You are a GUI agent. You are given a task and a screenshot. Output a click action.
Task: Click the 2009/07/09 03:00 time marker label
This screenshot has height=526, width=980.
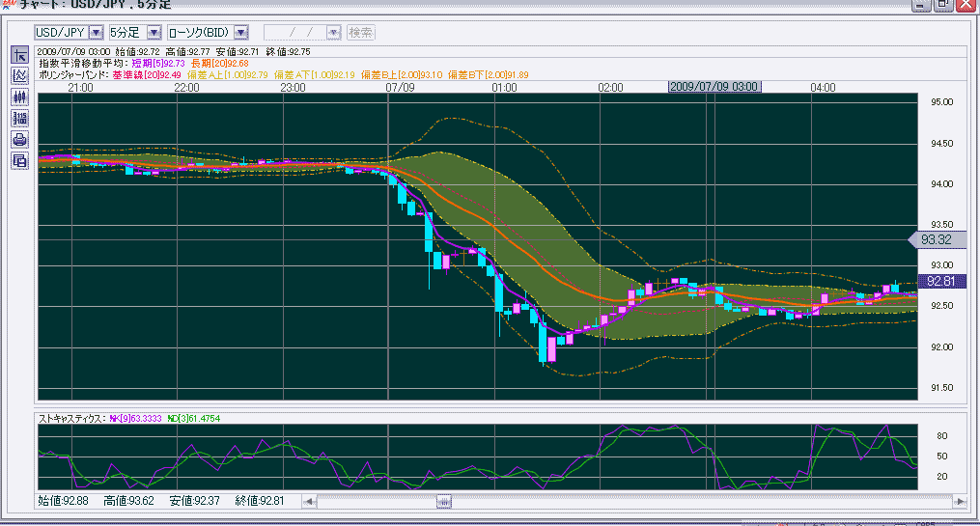(x=714, y=87)
